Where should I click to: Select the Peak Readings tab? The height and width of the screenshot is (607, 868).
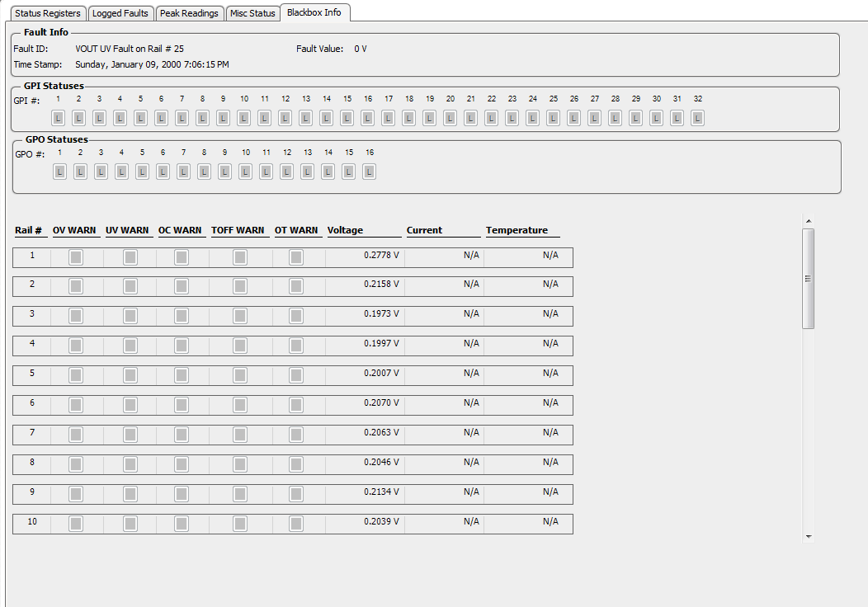click(x=189, y=12)
